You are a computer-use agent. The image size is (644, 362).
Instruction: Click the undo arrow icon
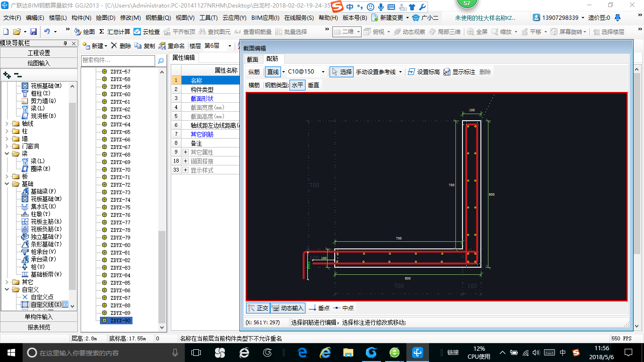pos(47,32)
